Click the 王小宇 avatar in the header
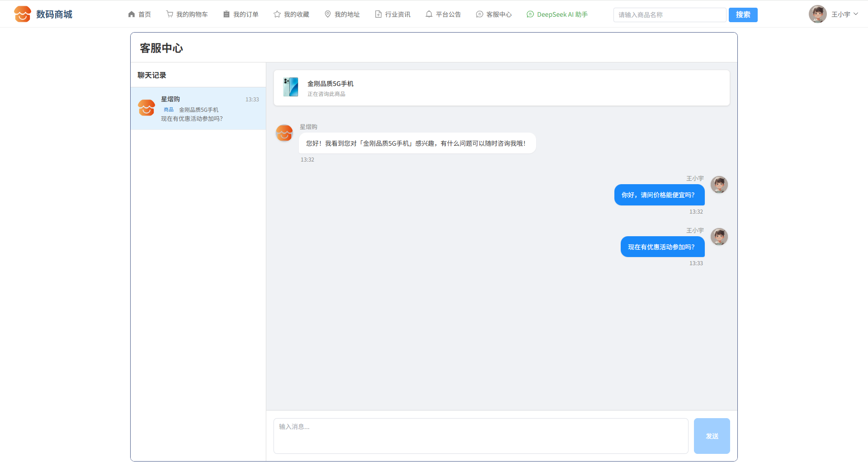 click(817, 14)
